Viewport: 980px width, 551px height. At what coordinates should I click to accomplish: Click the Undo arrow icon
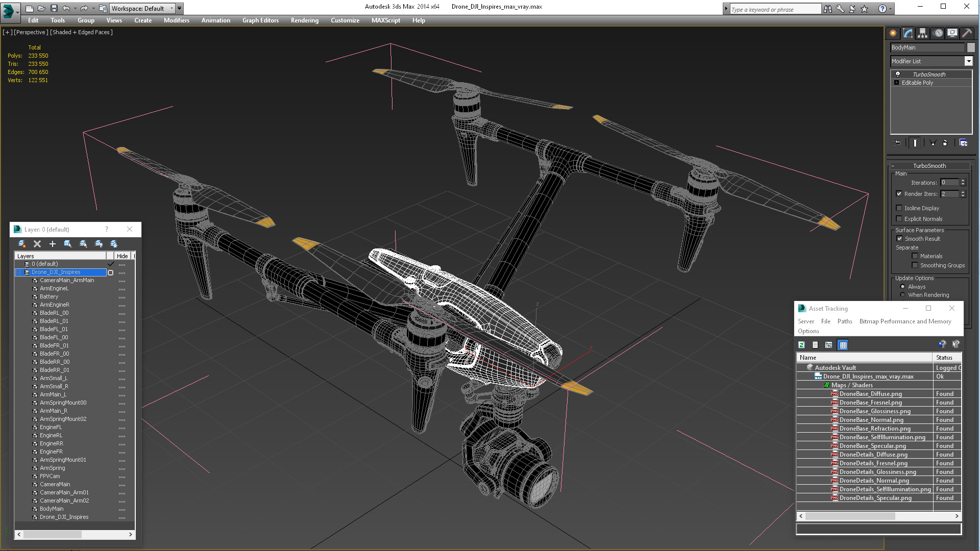(66, 8)
